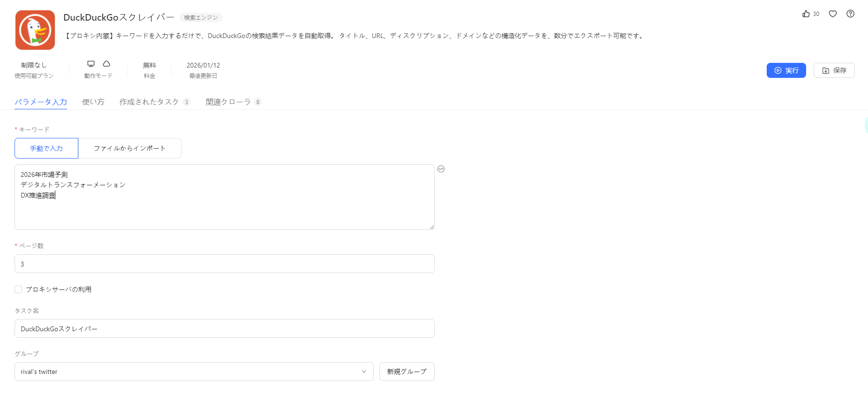
Task: Click the cloud run-mode icon
Action: tap(106, 64)
